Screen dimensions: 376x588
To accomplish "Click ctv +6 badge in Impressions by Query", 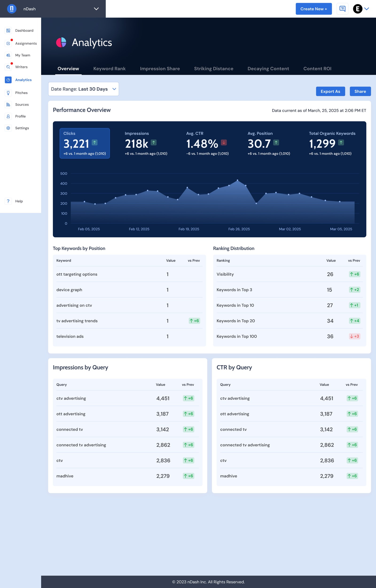I will tap(188, 460).
